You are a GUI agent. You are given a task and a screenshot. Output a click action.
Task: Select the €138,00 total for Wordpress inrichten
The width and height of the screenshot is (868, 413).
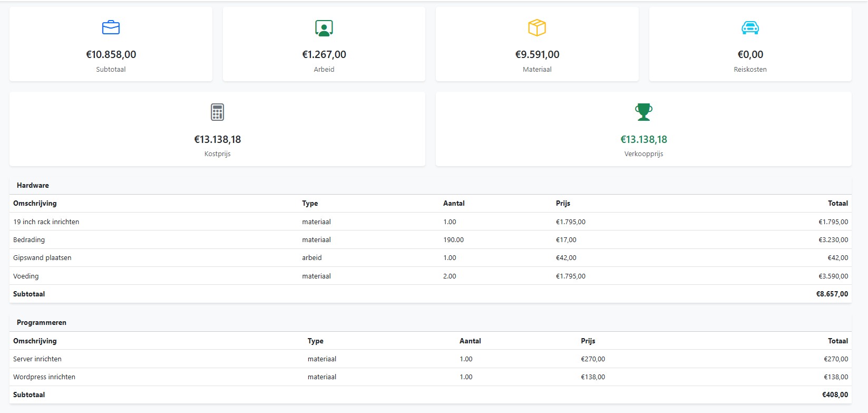(836, 377)
